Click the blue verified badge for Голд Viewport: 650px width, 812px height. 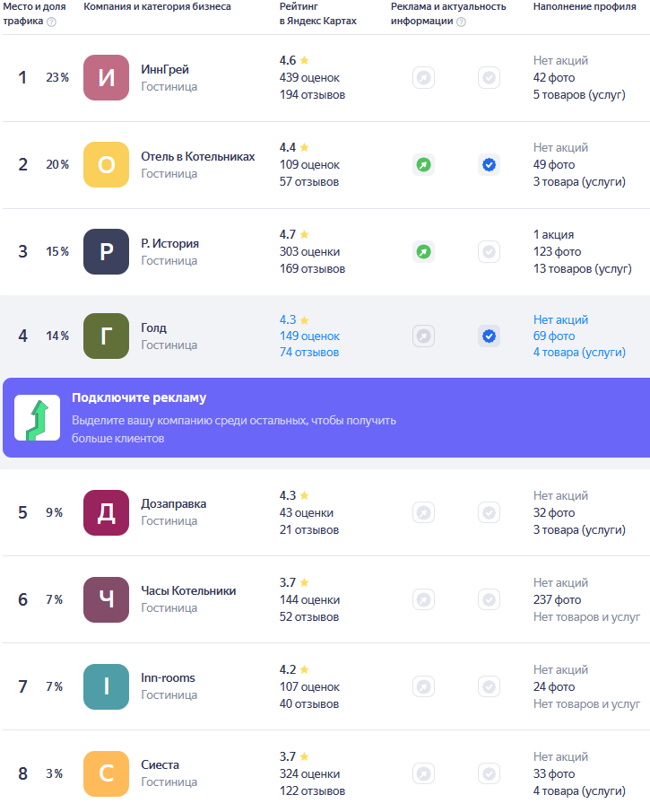(x=489, y=336)
